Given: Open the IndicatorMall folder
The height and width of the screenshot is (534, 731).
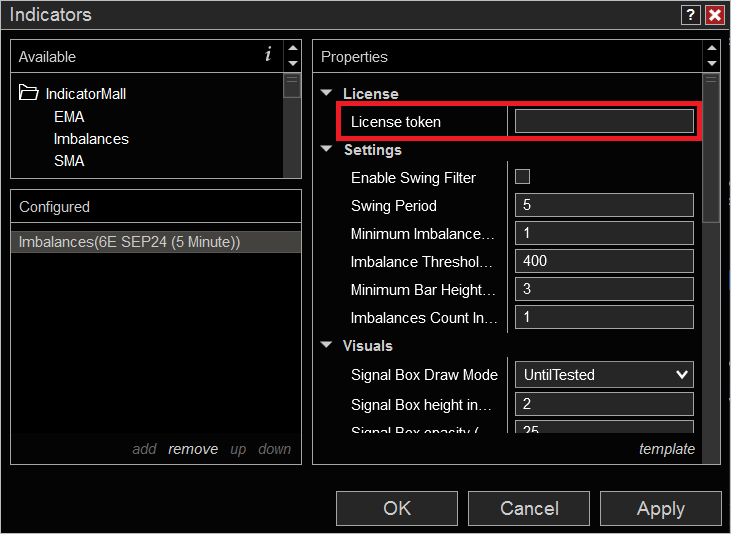Looking at the screenshot, I should pyautogui.click(x=72, y=93).
